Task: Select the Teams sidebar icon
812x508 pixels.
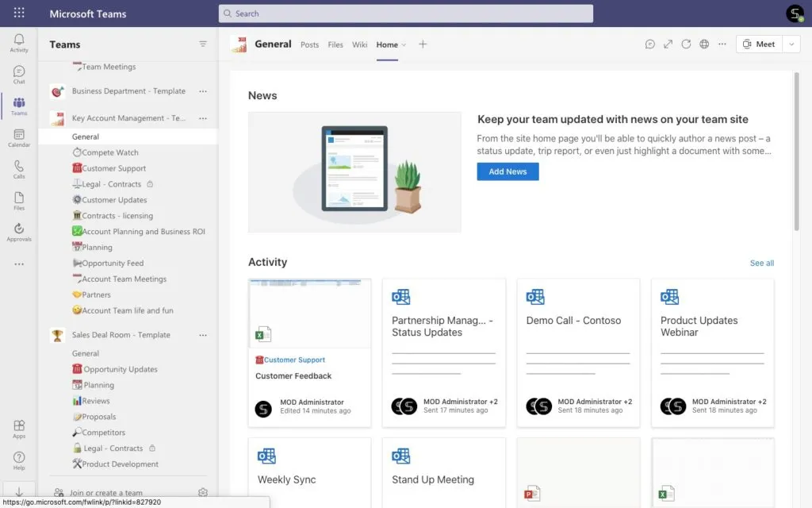Action: (19, 106)
